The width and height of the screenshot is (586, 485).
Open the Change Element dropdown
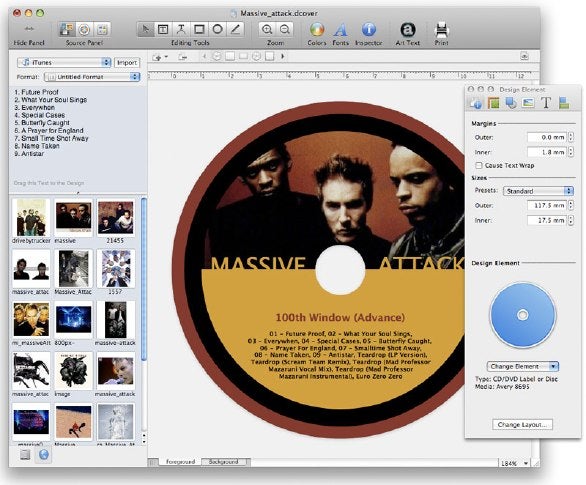522,366
